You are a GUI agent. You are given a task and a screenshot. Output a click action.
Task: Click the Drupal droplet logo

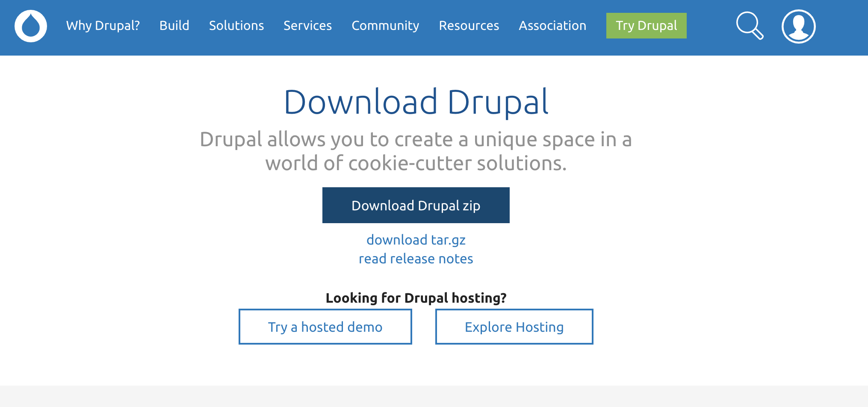[30, 26]
